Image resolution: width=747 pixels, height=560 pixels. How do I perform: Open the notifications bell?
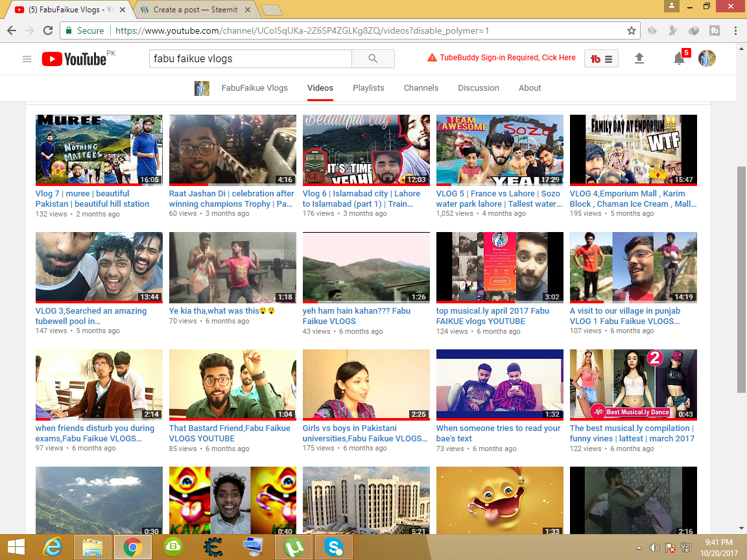pyautogui.click(x=679, y=59)
